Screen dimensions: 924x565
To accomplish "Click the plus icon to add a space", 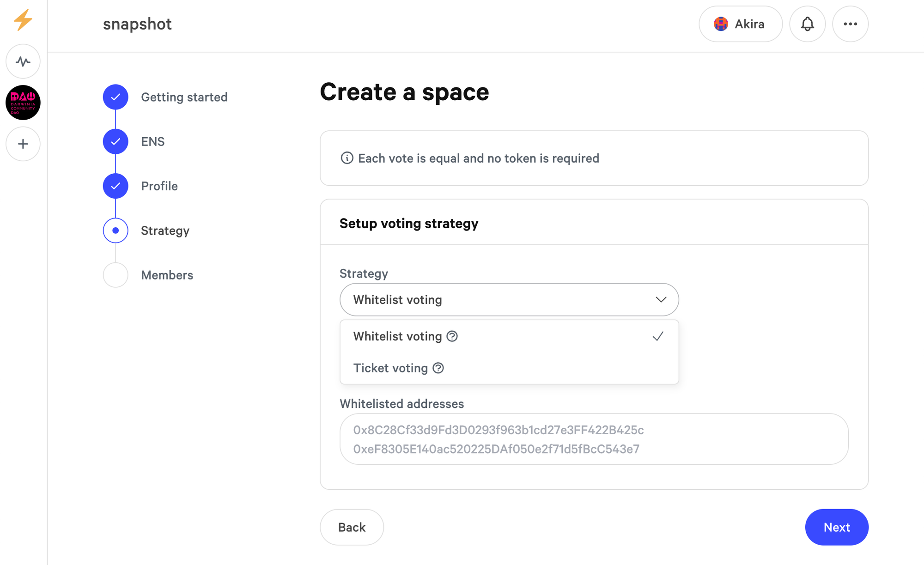I will tap(23, 144).
